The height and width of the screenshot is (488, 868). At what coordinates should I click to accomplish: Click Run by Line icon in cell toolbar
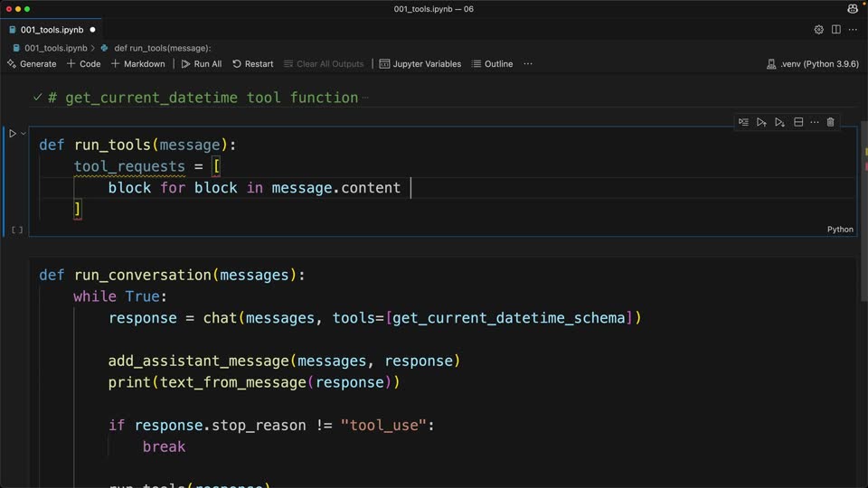click(743, 122)
